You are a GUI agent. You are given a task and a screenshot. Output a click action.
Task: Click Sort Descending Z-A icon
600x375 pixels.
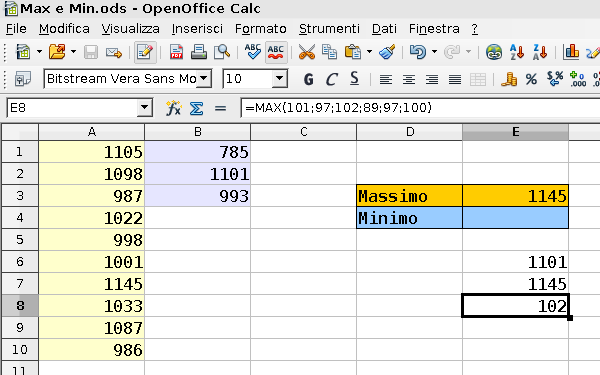click(540, 52)
